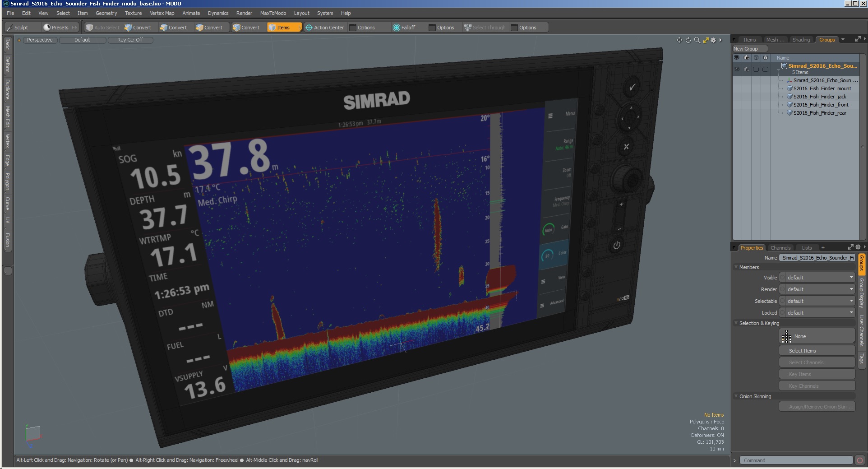Click the New Group button

(x=749, y=49)
